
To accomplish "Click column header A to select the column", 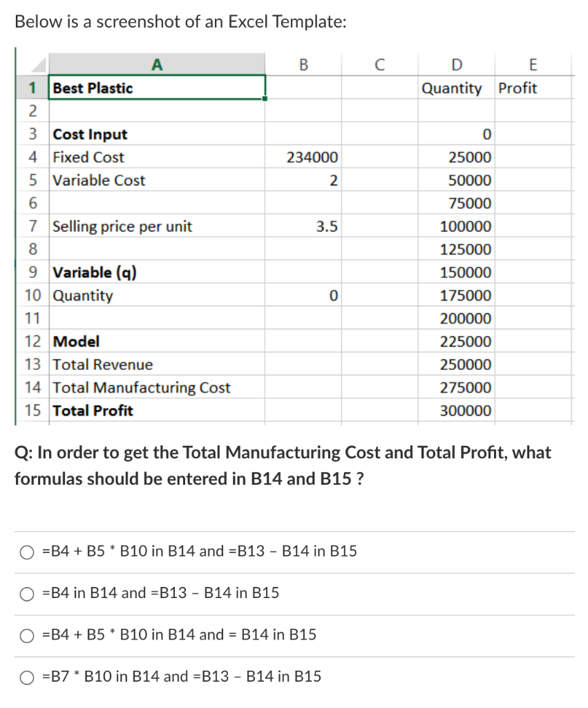I will (156, 64).
